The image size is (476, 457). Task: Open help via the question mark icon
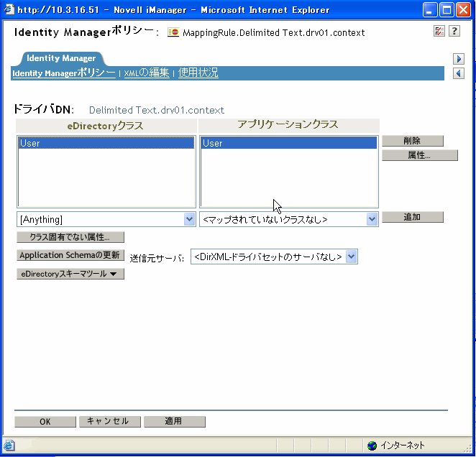click(454, 31)
